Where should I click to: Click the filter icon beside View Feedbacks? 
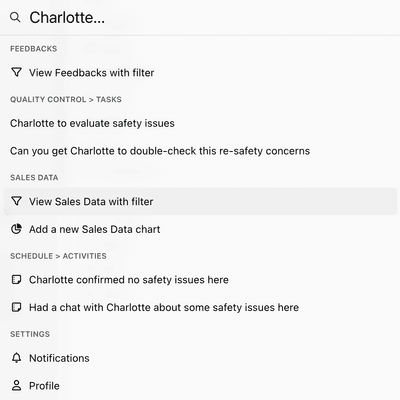pos(16,72)
